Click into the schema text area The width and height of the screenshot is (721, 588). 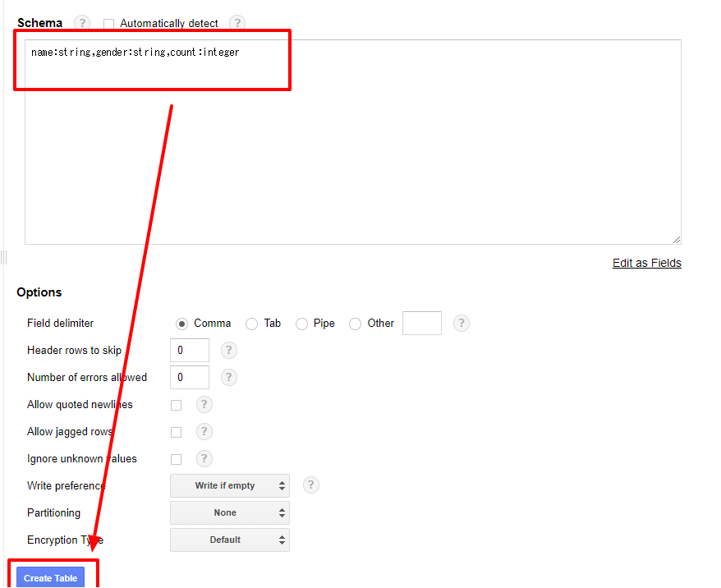352,142
